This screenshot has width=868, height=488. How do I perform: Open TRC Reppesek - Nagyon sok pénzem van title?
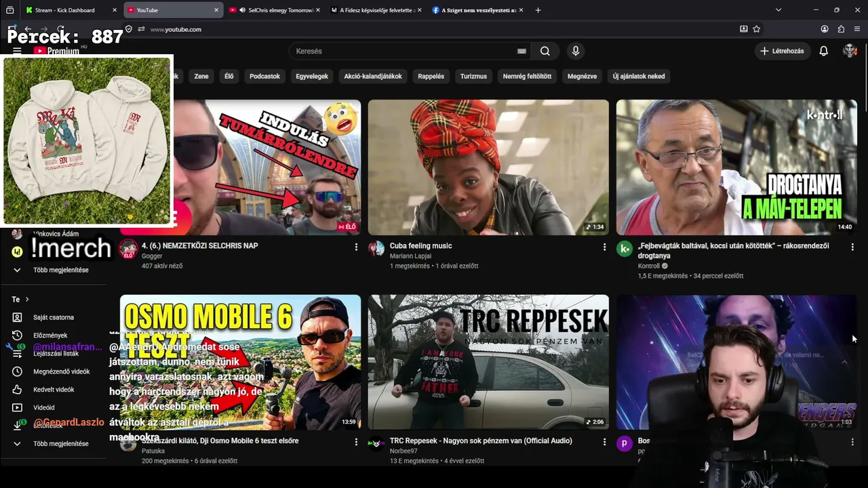coord(481,441)
